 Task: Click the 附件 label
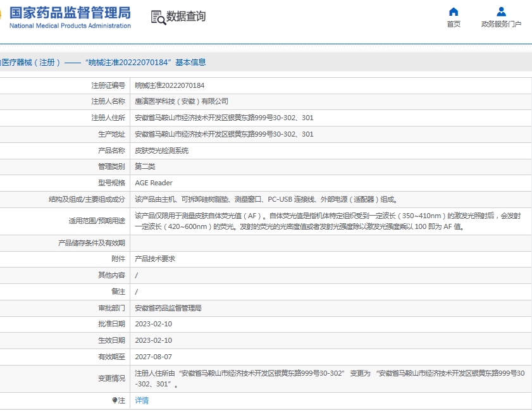118,259
